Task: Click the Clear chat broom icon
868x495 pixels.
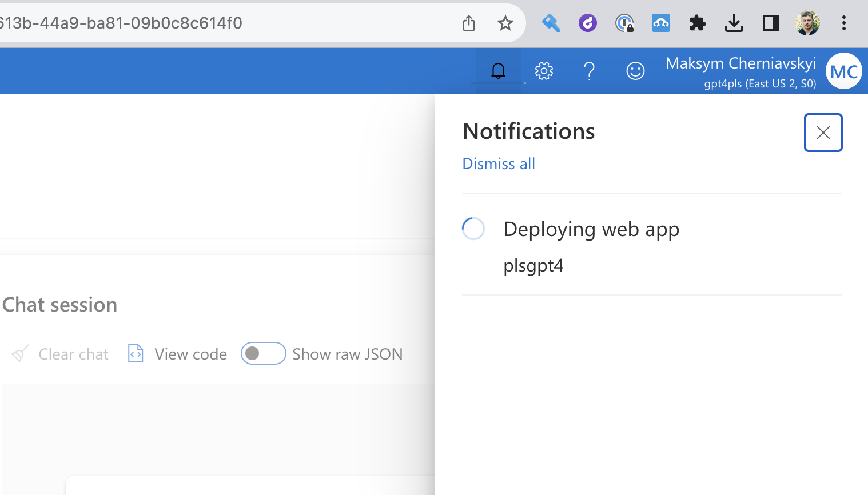Action: [x=19, y=353]
